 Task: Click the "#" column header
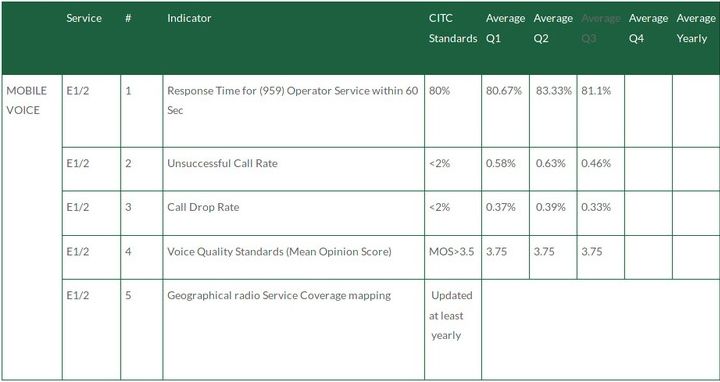pos(128,18)
